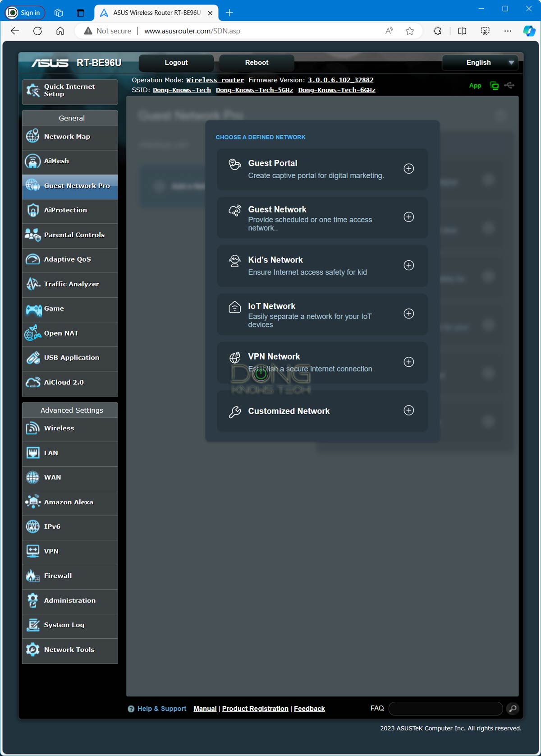Click the Wireless router operation mode link
Viewport: 541px width, 756px height.
[x=215, y=80]
